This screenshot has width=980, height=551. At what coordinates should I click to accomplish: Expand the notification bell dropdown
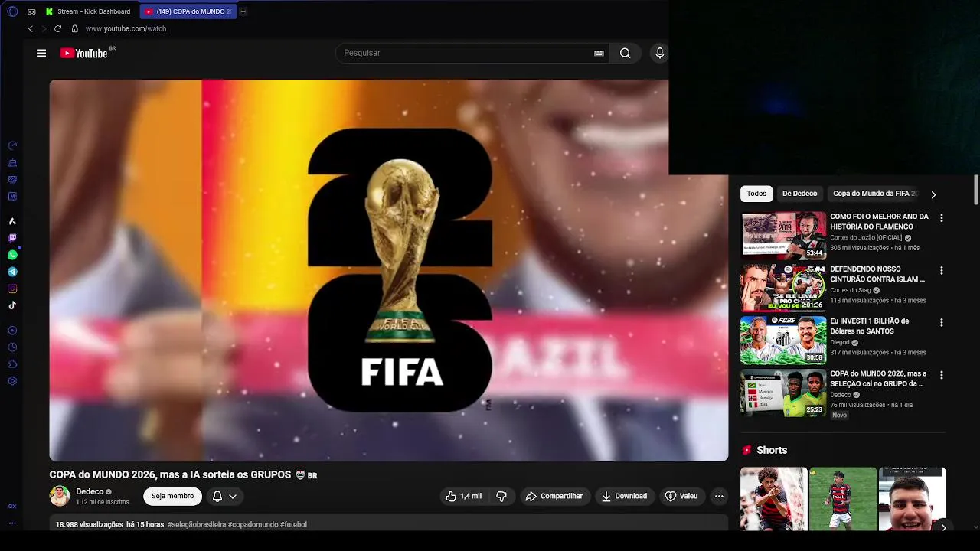pos(225,496)
